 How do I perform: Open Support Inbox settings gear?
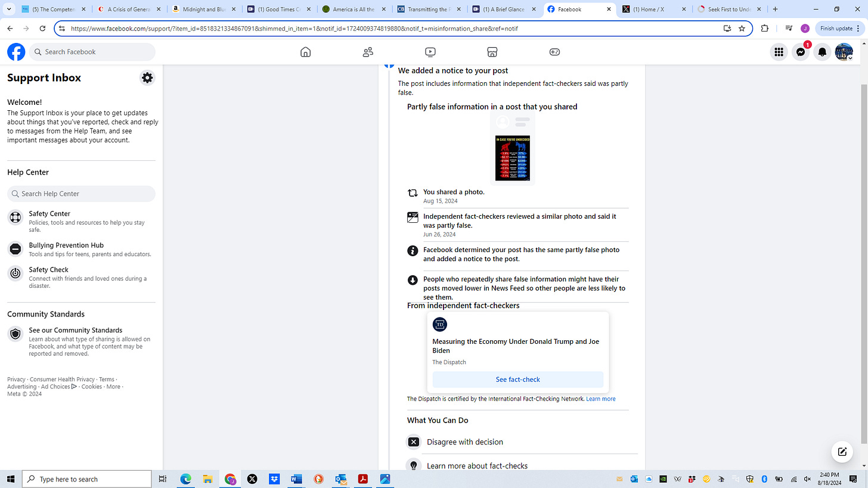pyautogui.click(x=147, y=77)
